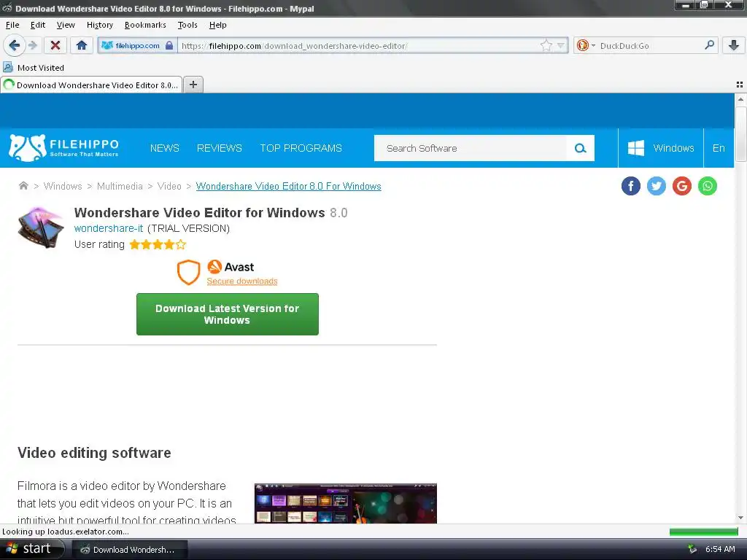The image size is (747, 560).
Task: Stop page loading with red X
Action: (x=55, y=46)
